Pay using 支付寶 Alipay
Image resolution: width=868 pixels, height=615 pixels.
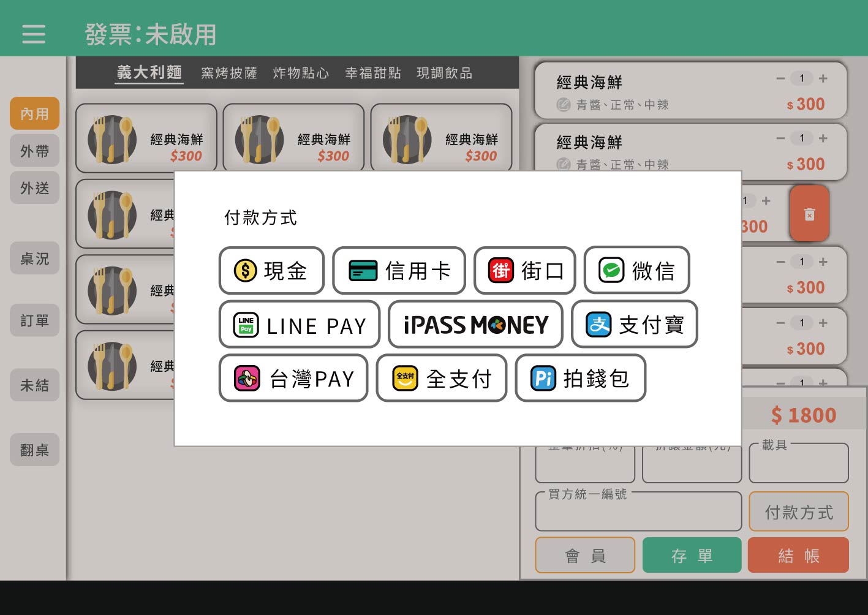click(x=635, y=325)
